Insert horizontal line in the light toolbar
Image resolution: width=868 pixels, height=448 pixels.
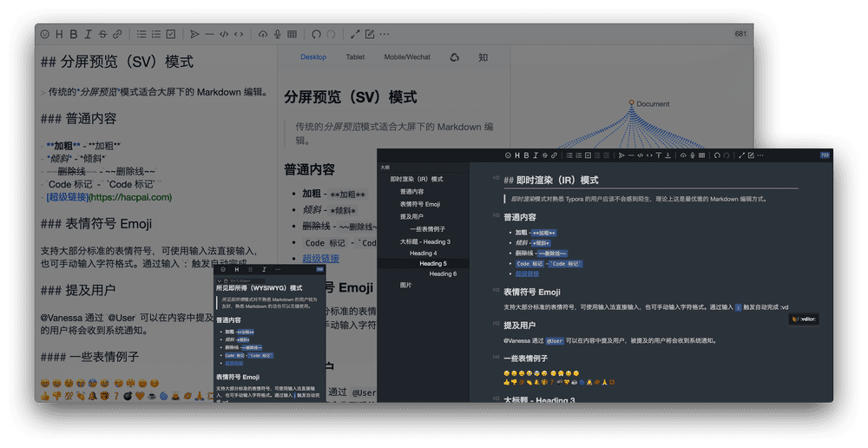[209, 35]
